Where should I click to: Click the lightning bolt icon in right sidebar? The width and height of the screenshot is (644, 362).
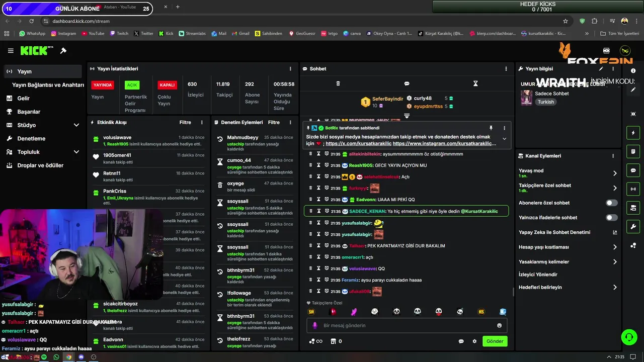click(x=633, y=133)
